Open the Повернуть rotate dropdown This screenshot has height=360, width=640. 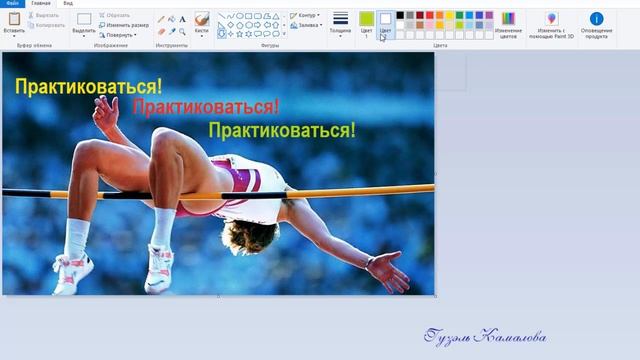pos(118,35)
